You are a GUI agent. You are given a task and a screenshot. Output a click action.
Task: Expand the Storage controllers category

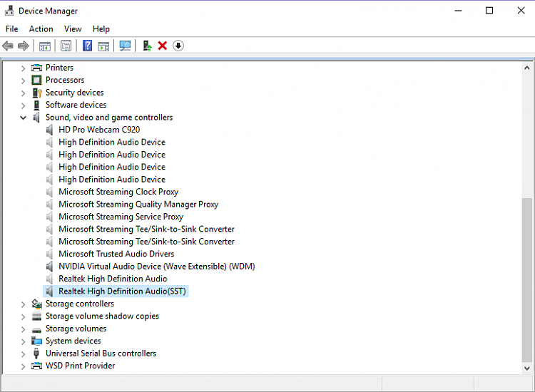tap(23, 304)
